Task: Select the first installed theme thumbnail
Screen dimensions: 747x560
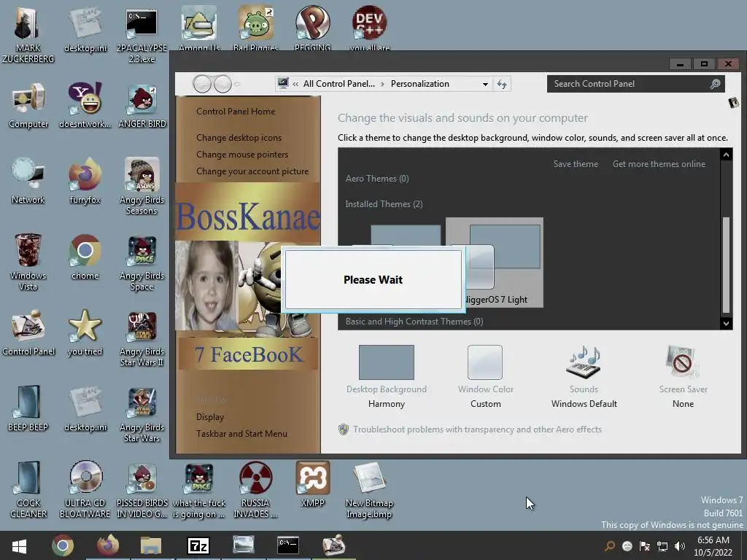Action: [x=406, y=236]
